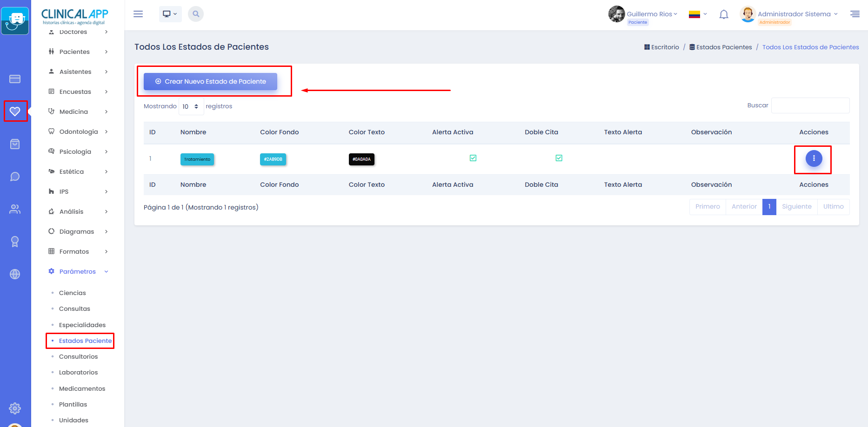Click the heart icon in left rail

coord(15,112)
